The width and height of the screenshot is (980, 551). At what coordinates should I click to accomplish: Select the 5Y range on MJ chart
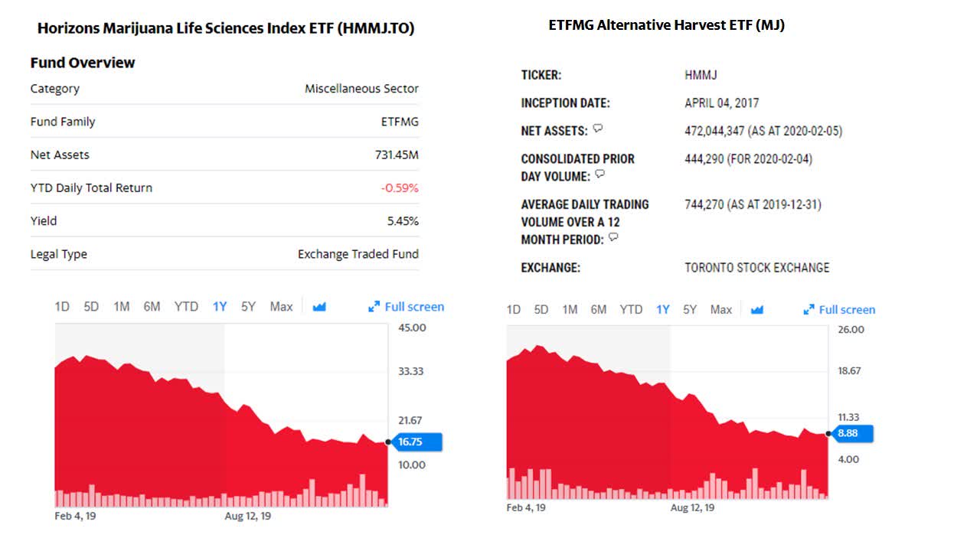[x=690, y=309]
